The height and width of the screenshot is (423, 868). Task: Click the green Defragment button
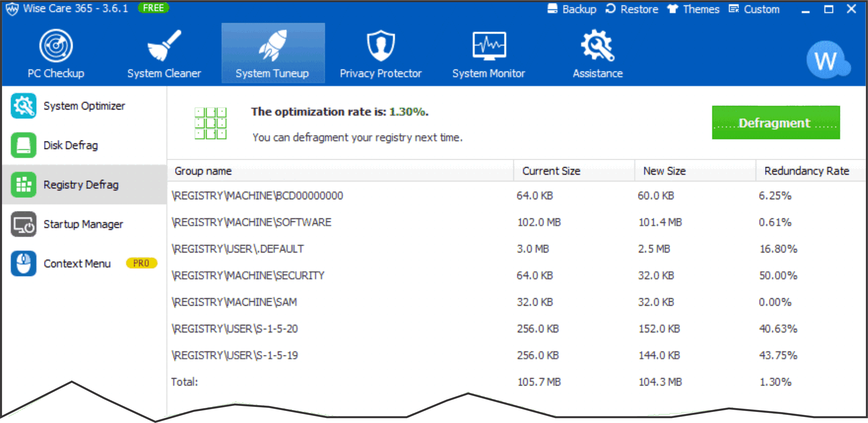tap(776, 122)
